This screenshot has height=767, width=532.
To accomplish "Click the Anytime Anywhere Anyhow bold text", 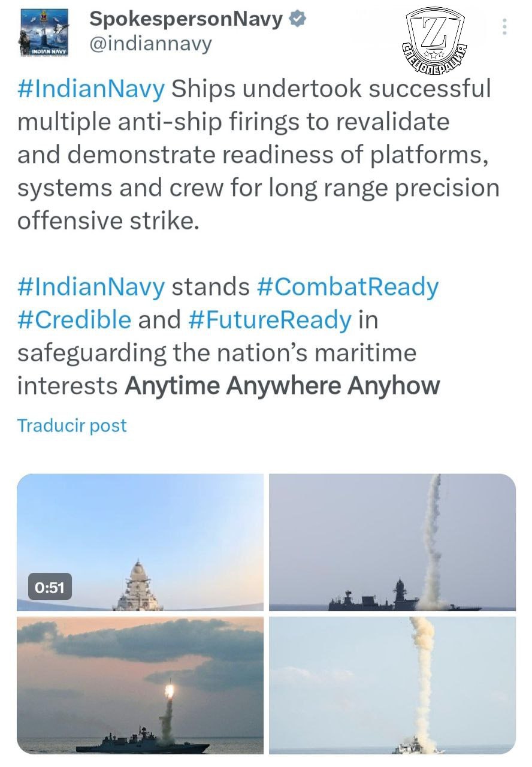I will (x=282, y=386).
